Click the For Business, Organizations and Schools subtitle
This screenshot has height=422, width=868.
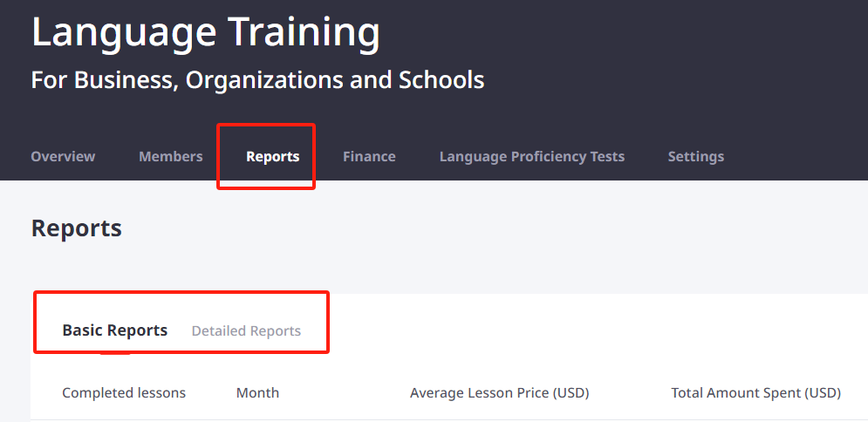click(258, 80)
